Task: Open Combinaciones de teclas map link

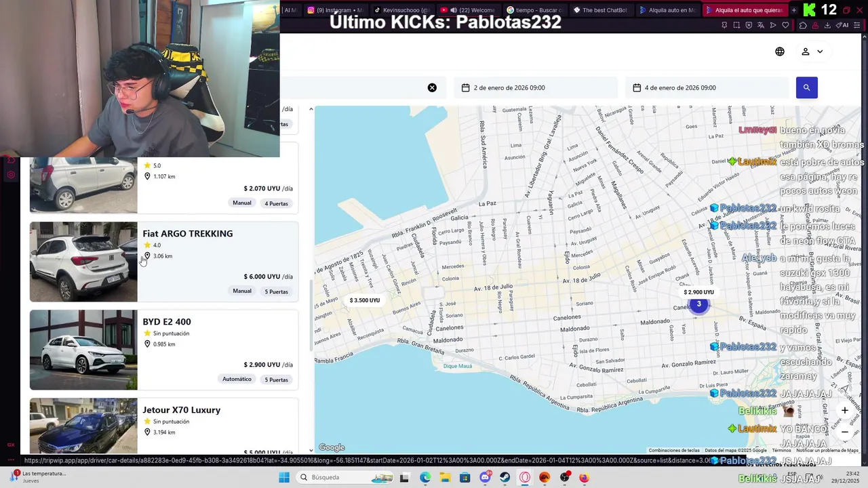Action: coord(674,451)
